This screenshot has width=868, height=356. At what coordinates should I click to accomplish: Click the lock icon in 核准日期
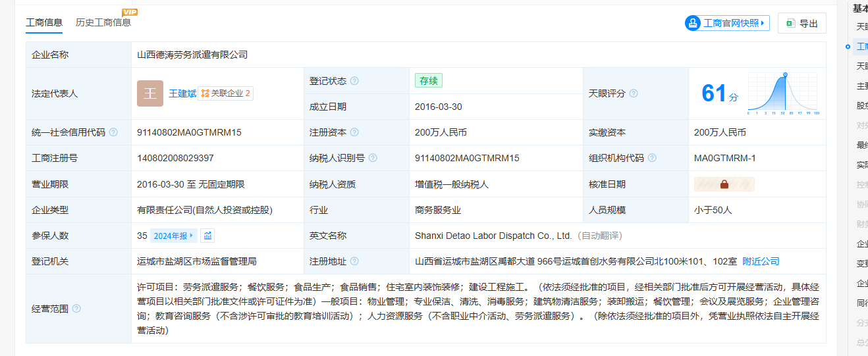[x=724, y=184]
